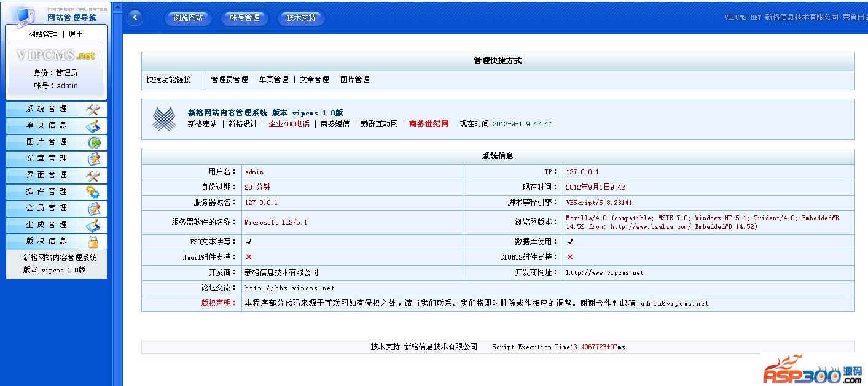Click the blue woven VIPCMS logo icon
The height and width of the screenshot is (386, 868).
pos(164,119)
